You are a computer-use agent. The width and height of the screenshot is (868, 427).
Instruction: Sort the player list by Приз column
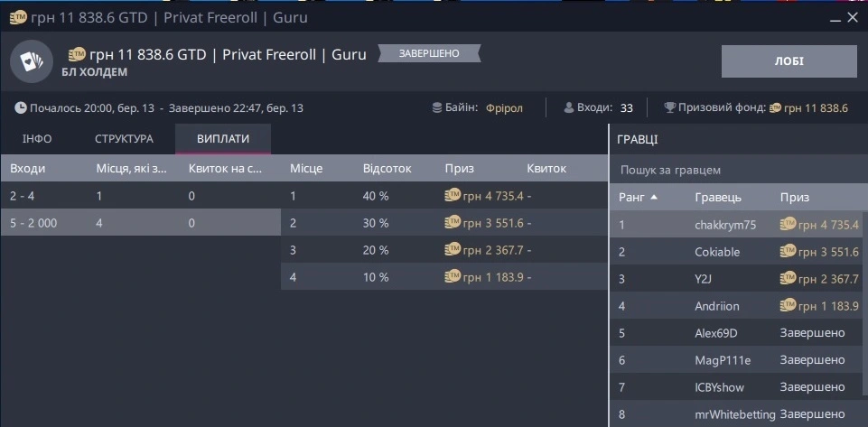click(795, 197)
